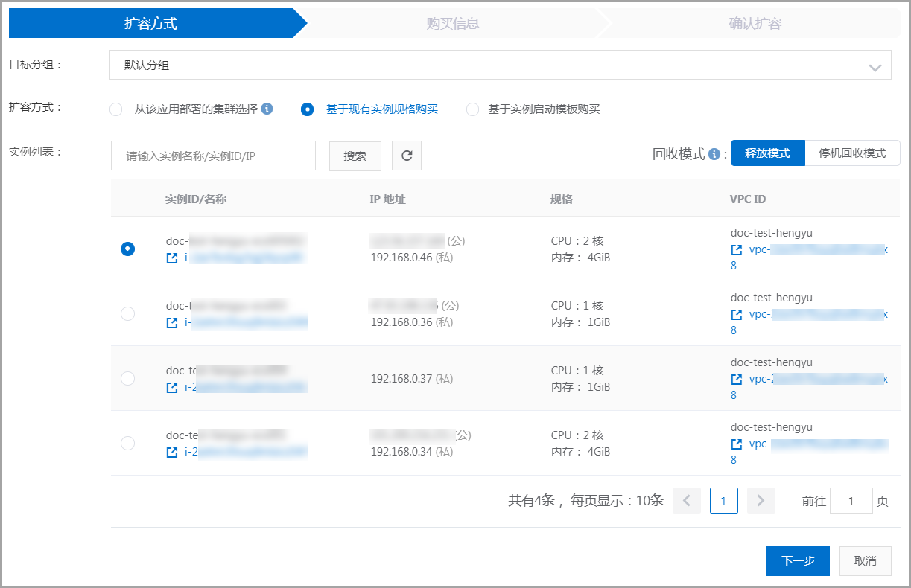
Task: Click the 购买信息 wizard step
Action: tap(453, 23)
